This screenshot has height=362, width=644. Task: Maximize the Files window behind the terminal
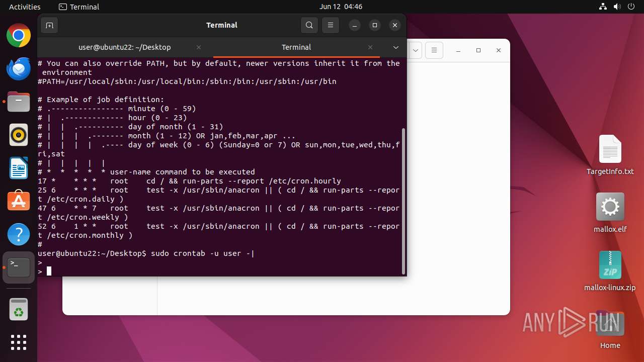pyautogui.click(x=478, y=50)
